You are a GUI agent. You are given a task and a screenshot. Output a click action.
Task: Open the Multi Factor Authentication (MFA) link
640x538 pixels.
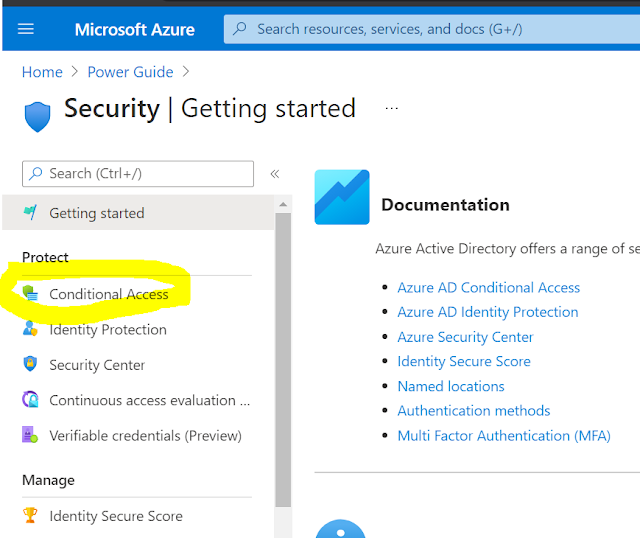[x=504, y=436]
